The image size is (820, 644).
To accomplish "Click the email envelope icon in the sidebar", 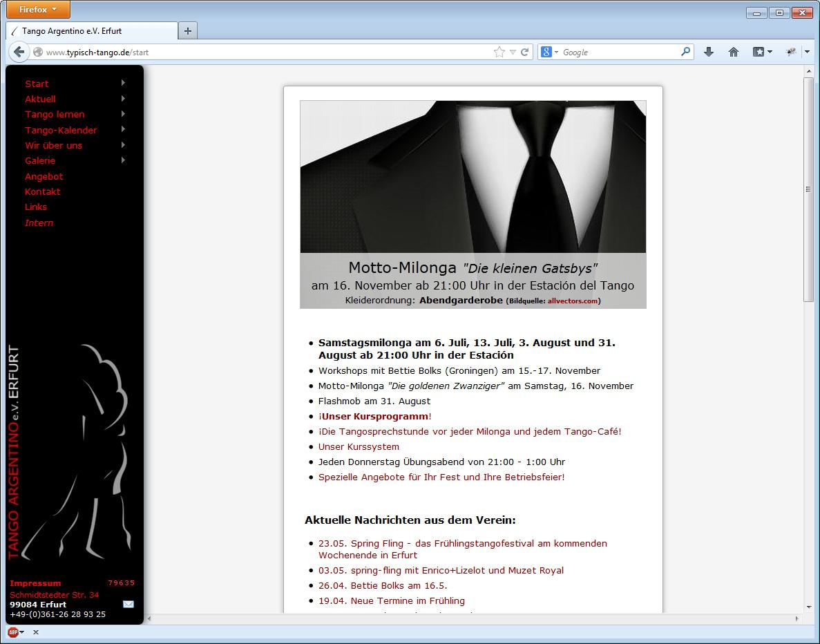I will coord(128,604).
